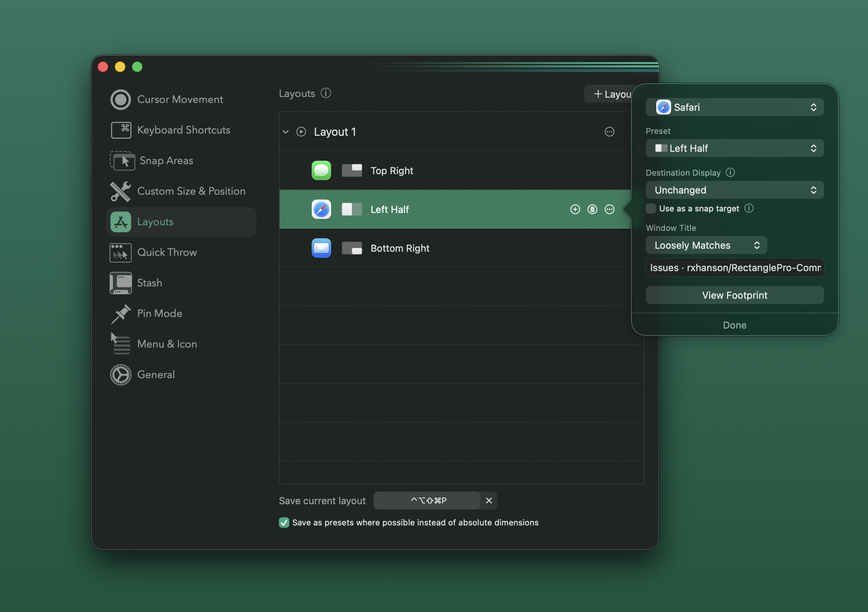The image size is (868, 612).
Task: Add entry with plus icon in Left Half row
Action: click(575, 209)
